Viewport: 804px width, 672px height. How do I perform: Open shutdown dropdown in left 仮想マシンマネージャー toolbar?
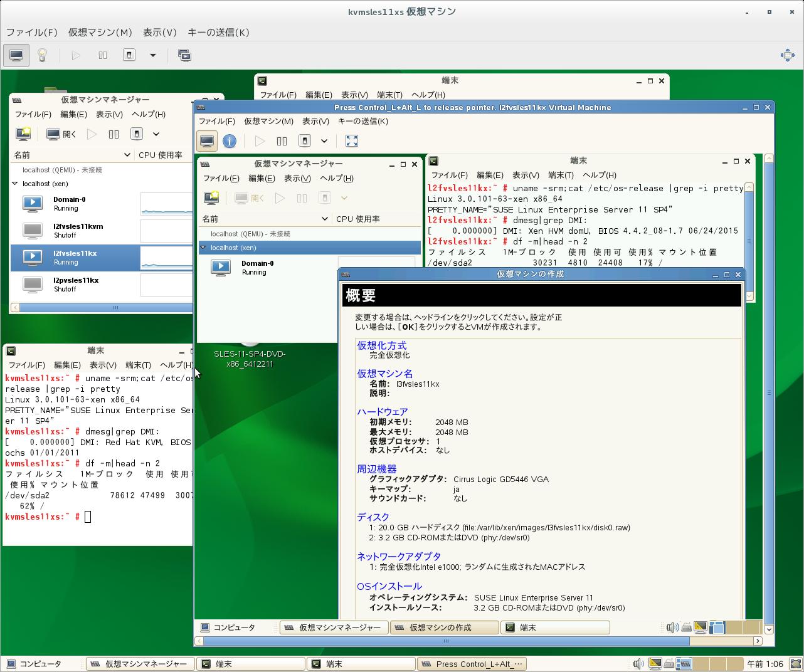(156, 134)
